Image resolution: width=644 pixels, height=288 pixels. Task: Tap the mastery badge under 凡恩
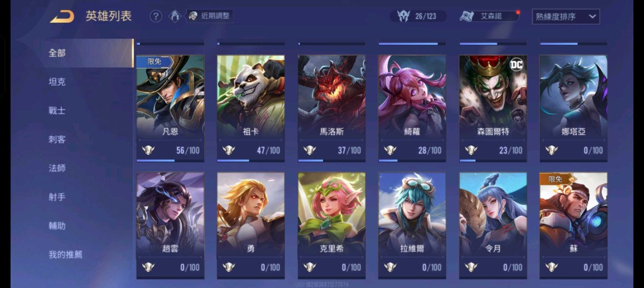(148, 150)
